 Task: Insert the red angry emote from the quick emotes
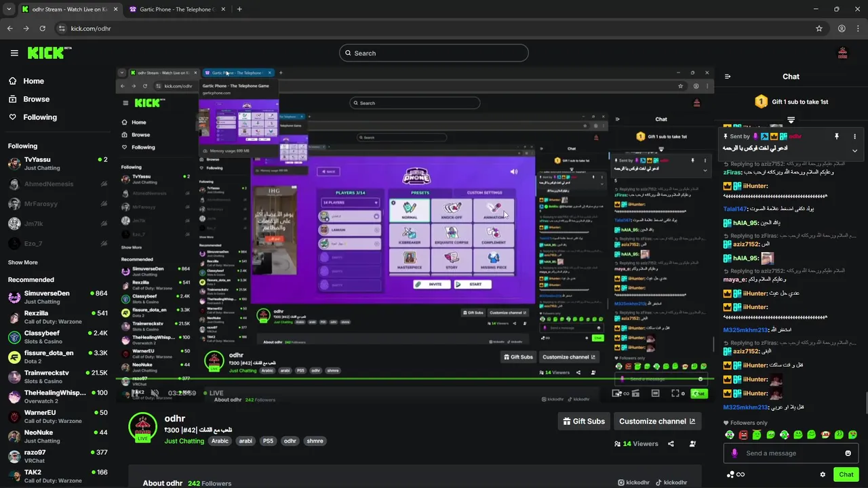tap(743, 434)
